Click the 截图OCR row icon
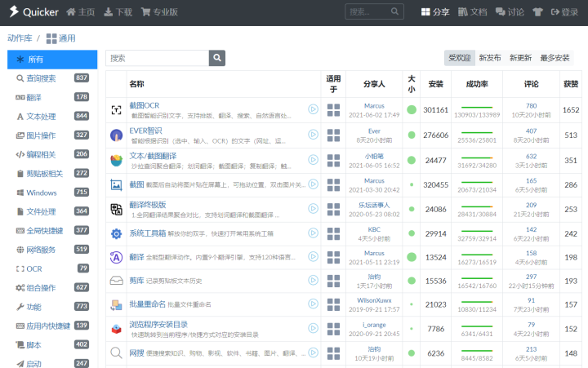Viewport: 588px width, 368px height. tap(116, 110)
